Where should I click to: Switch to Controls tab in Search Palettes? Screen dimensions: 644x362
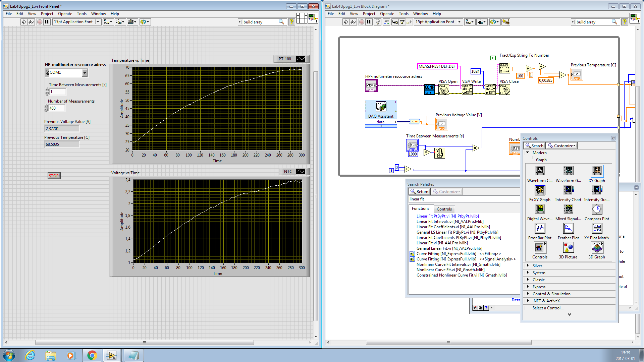click(444, 209)
